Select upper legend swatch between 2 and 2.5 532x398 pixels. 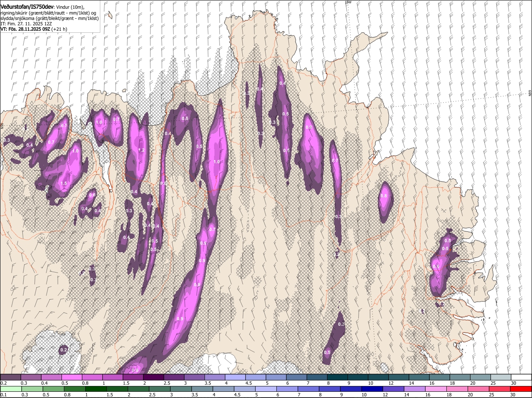point(153,377)
